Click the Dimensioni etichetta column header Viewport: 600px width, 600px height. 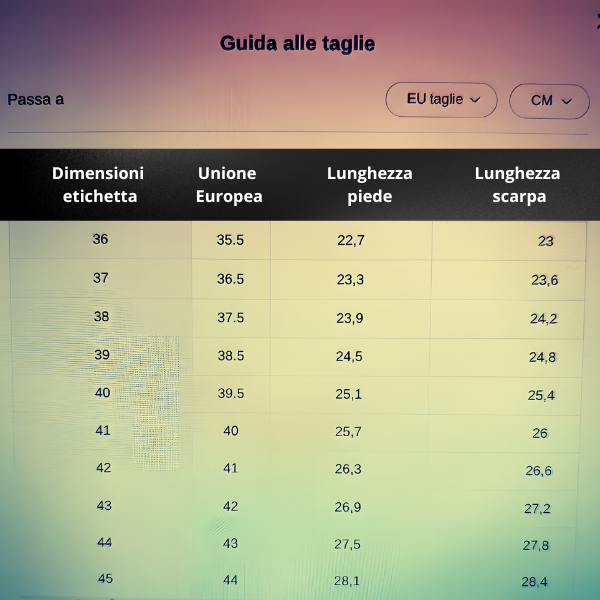click(98, 185)
